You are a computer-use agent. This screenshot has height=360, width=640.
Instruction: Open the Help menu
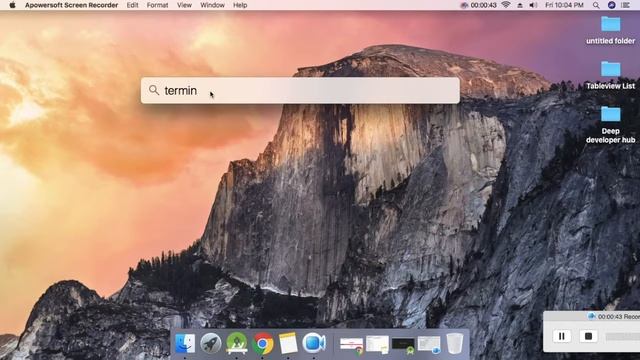240,5
